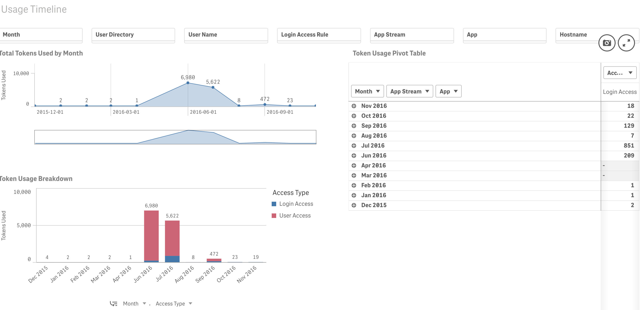The image size is (644, 310).
Task: Open the pivot table Month dimension dropdown
Action: click(367, 91)
